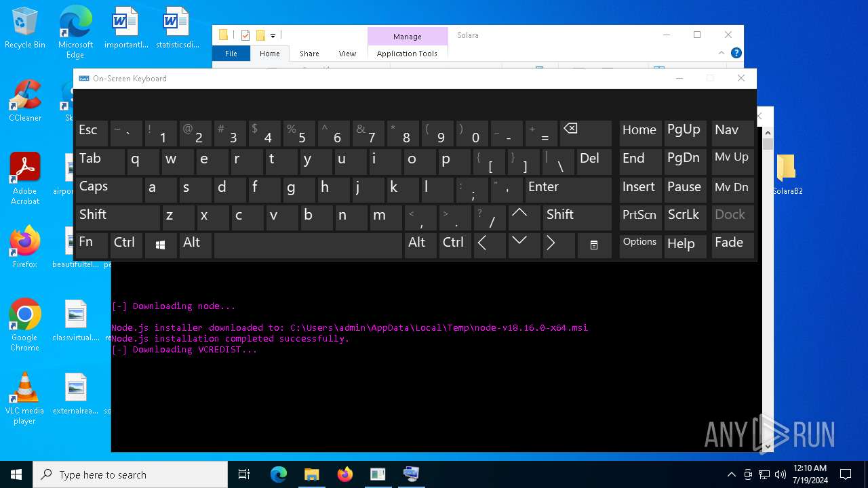Click the spacebar on On-Screen Keyboard
This screenshot has height=488, width=868.
(308, 245)
